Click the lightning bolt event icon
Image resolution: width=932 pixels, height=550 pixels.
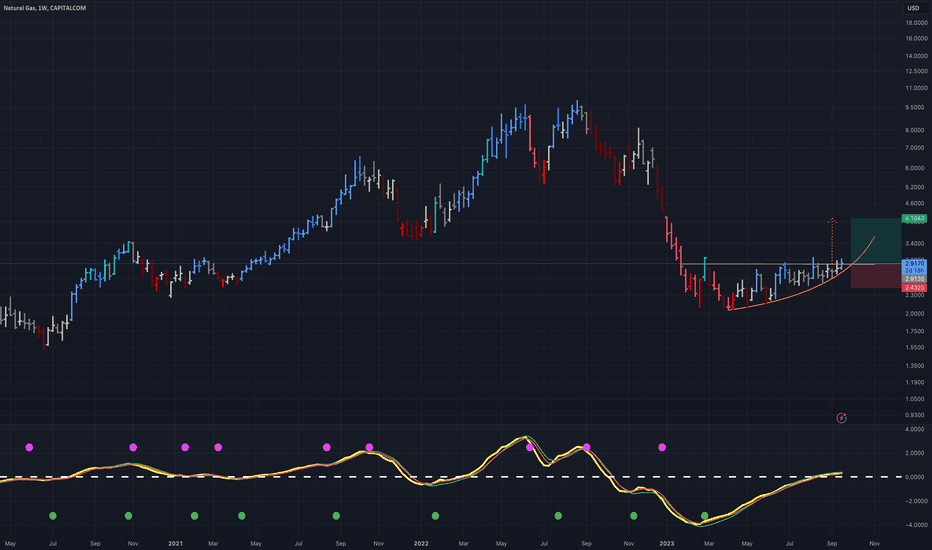tap(841, 418)
